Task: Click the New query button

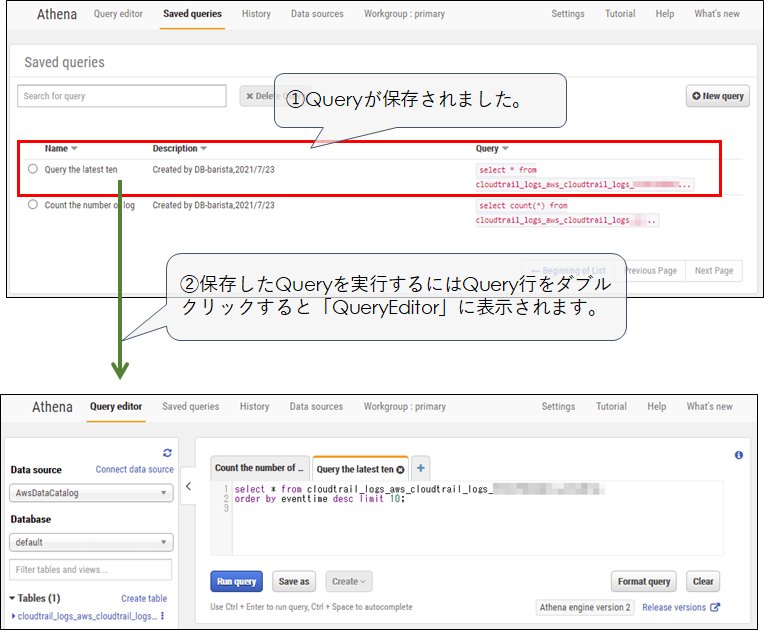Action: click(x=717, y=96)
